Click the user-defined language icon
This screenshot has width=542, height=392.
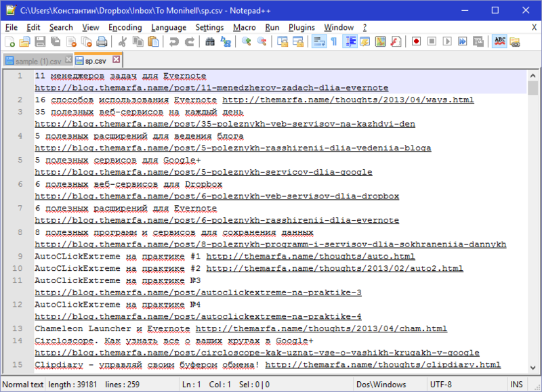pos(365,42)
